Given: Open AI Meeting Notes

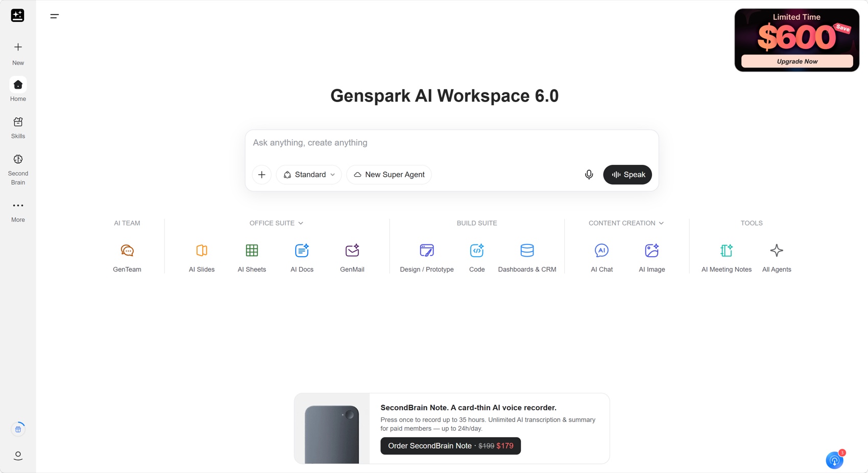Looking at the screenshot, I should (x=727, y=258).
